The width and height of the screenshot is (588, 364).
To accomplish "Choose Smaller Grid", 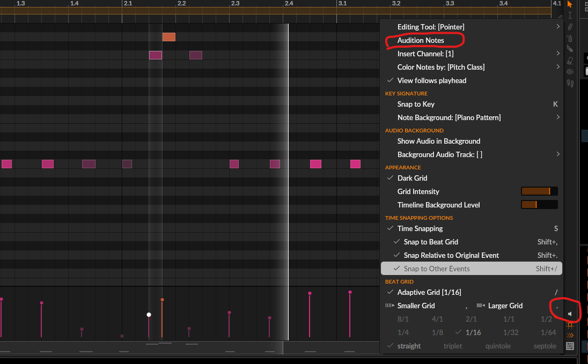I will 416,306.
